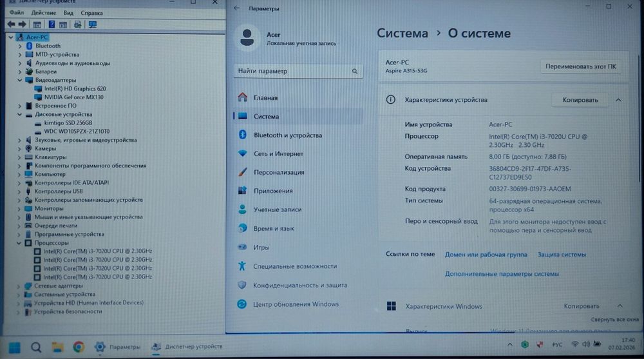This screenshot has height=359, width=644.
Task: Collapse the Acer-PC root node
Action: (x=11, y=37)
